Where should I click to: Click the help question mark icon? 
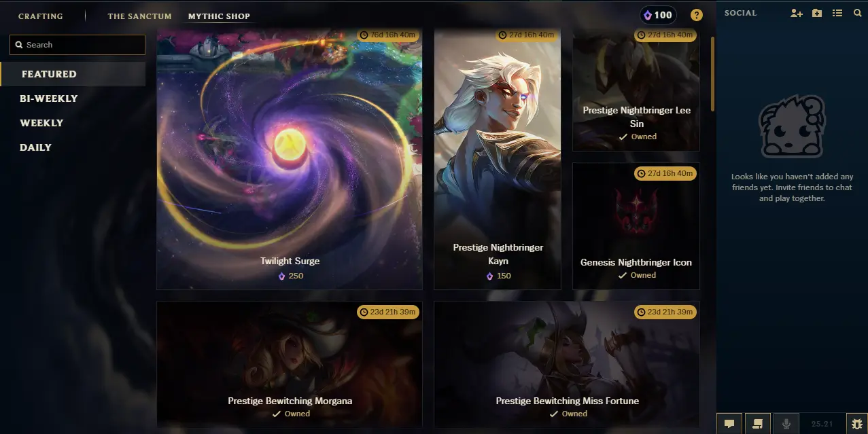click(x=696, y=15)
